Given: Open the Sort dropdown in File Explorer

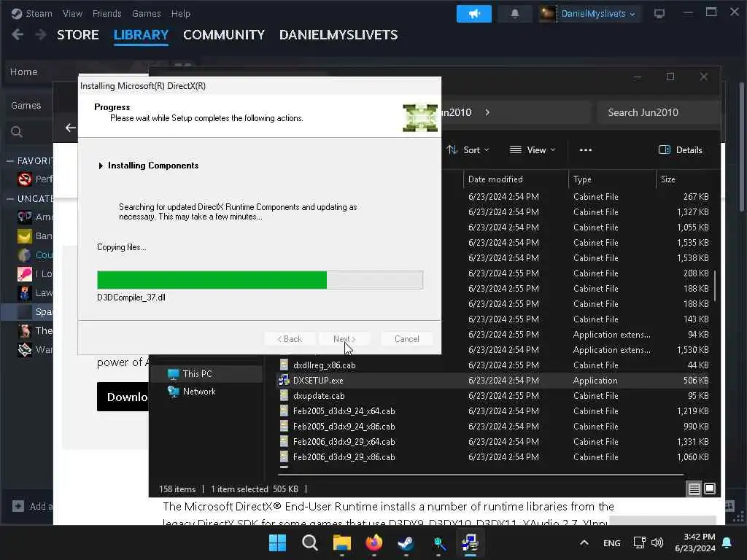Looking at the screenshot, I should pos(468,150).
